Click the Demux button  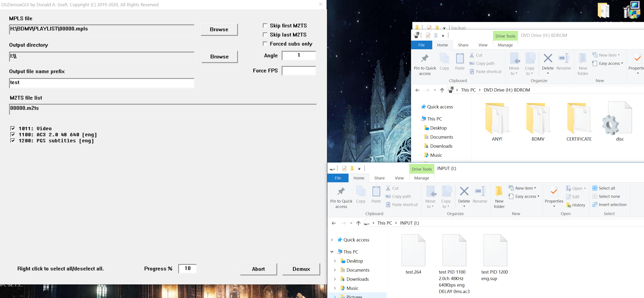pyautogui.click(x=301, y=269)
